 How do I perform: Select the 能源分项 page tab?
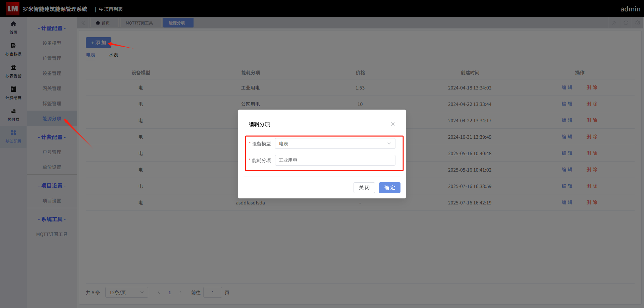[178, 23]
